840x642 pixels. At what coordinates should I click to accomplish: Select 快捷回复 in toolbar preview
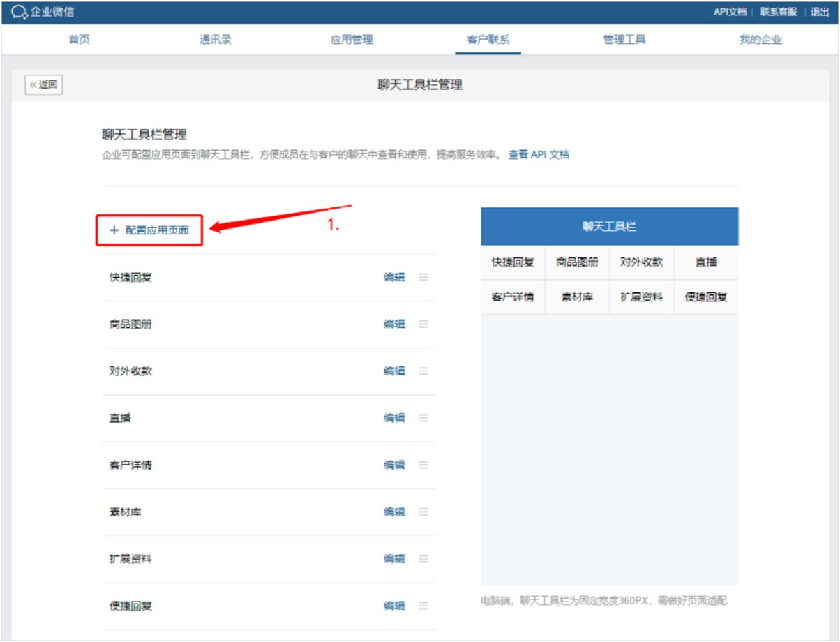[x=513, y=262]
